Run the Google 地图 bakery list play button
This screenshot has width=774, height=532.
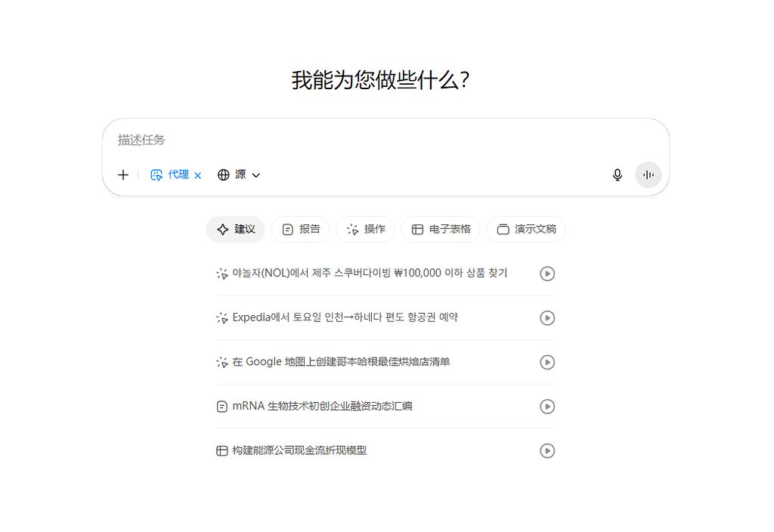click(x=547, y=362)
